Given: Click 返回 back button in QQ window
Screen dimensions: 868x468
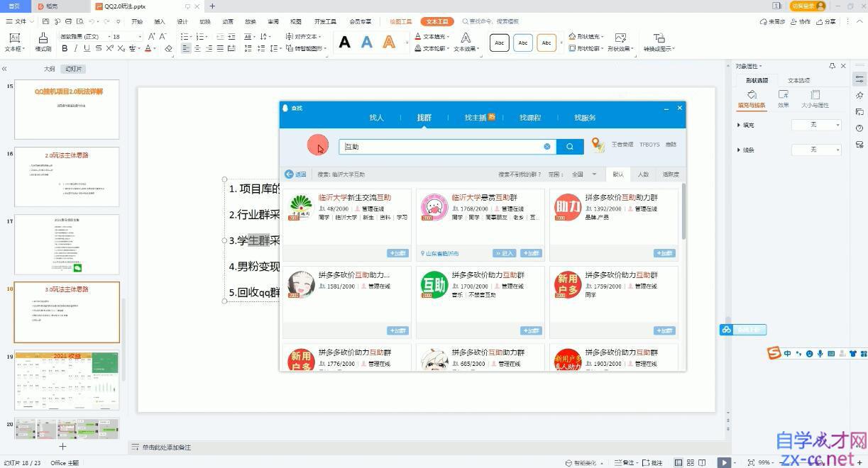Looking at the screenshot, I should click(296, 174).
